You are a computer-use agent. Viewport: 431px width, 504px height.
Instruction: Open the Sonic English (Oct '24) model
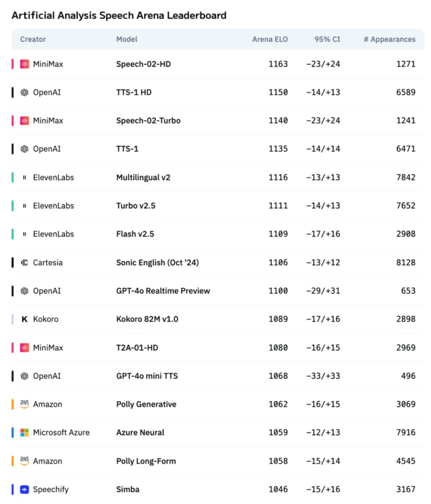tap(157, 262)
